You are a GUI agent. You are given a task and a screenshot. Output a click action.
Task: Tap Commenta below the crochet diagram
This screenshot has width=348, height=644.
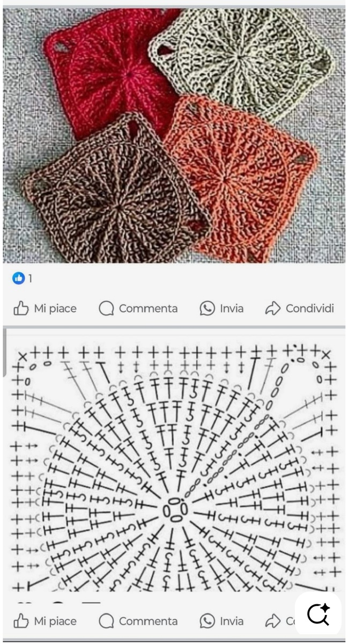138,621
